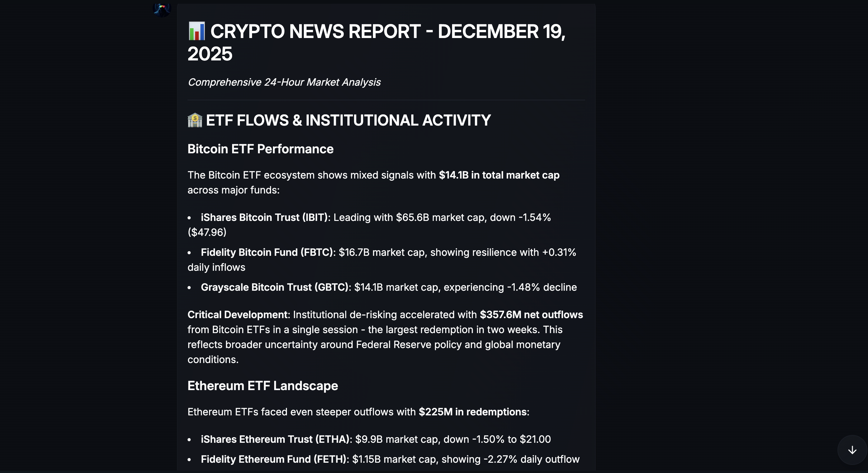Click the iShares Ethereum Trust (ETHA) label
Image resolution: width=868 pixels, height=473 pixels.
coord(274,439)
